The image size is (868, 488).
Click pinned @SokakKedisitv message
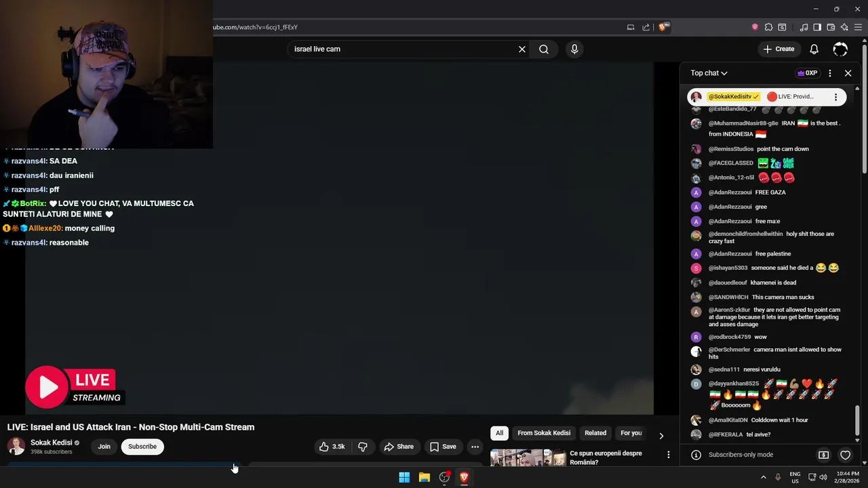[766, 97]
